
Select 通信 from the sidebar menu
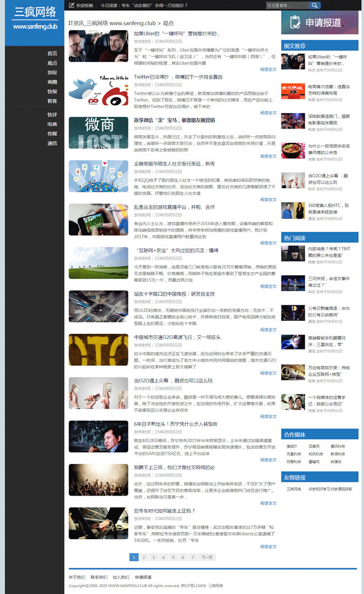point(52,143)
